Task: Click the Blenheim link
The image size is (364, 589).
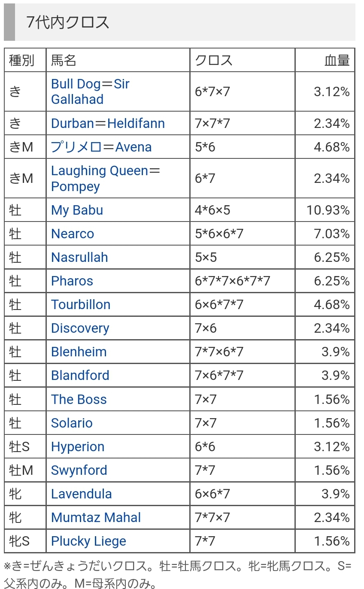Action: click(x=79, y=352)
